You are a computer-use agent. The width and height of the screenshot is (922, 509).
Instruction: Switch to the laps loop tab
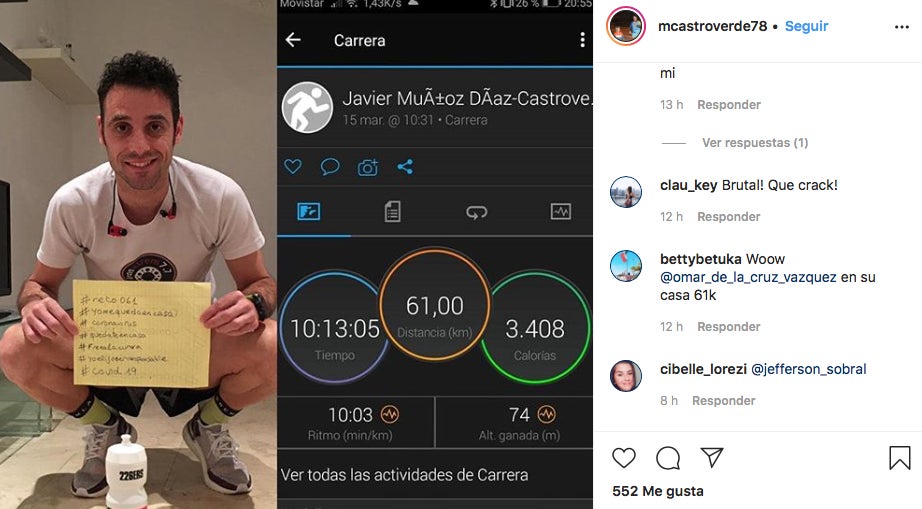click(476, 212)
